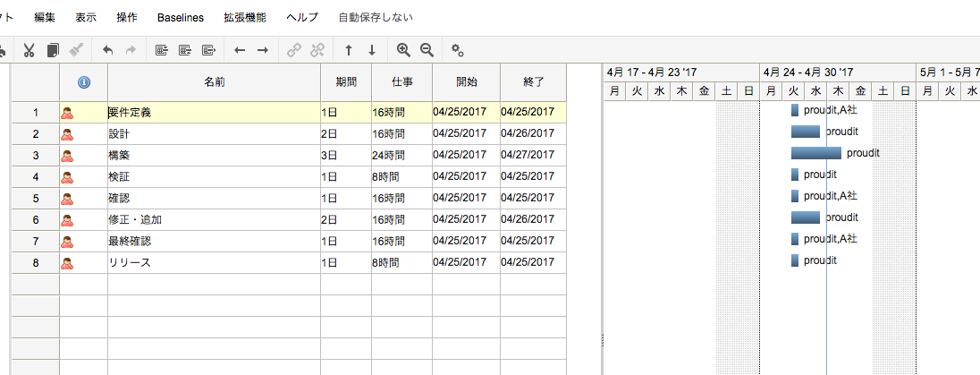Screen dimensions: 980x375
Task: Open the Baselines menu
Action: click(x=180, y=17)
